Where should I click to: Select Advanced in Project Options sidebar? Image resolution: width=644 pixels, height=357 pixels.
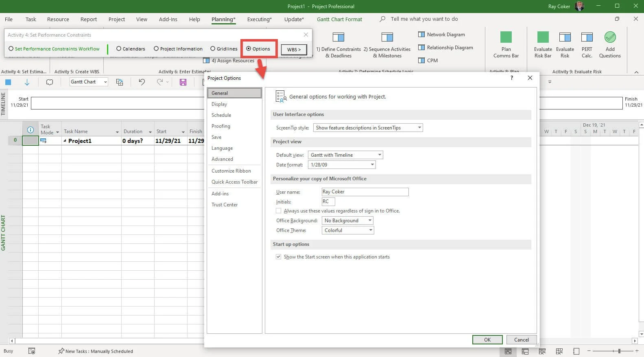[x=234, y=159]
